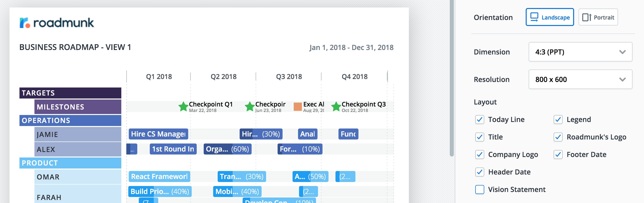The image size is (644, 203).
Task: Click the orange Exec milestone square
Action: click(298, 107)
